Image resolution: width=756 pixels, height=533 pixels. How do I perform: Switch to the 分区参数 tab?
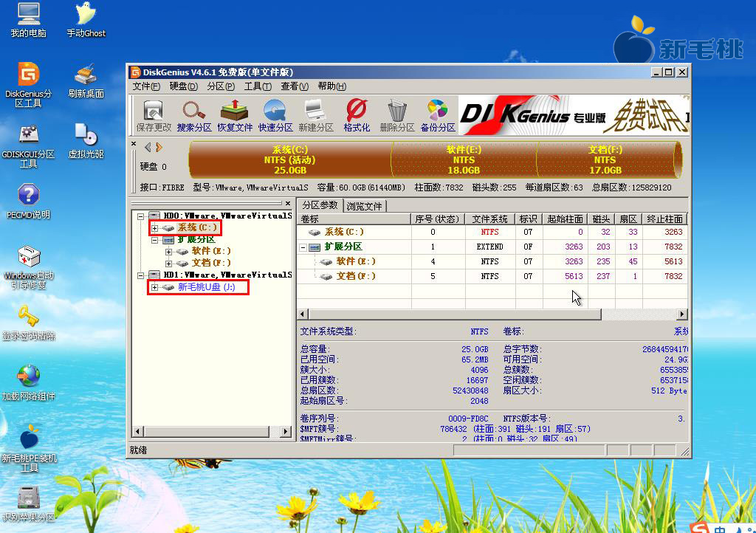click(320, 205)
